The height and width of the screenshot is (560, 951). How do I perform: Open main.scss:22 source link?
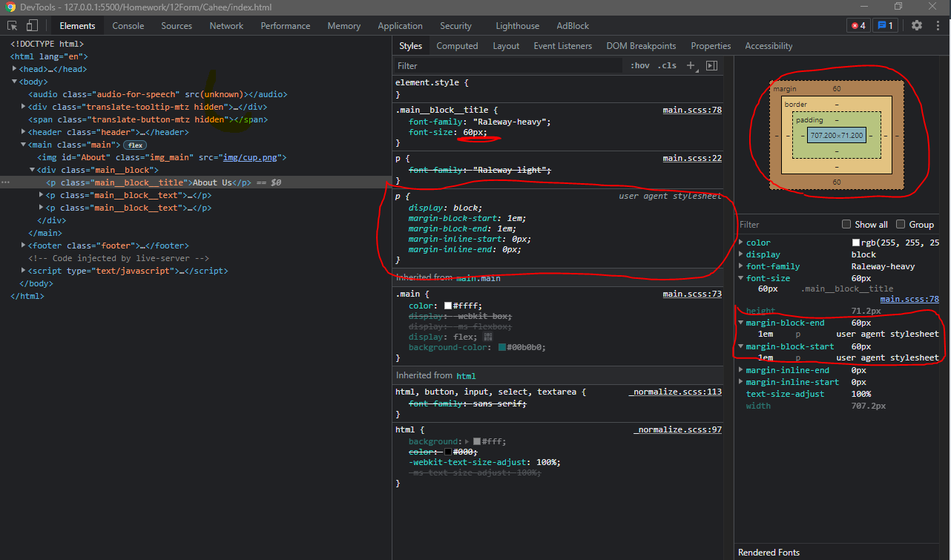pyautogui.click(x=692, y=158)
